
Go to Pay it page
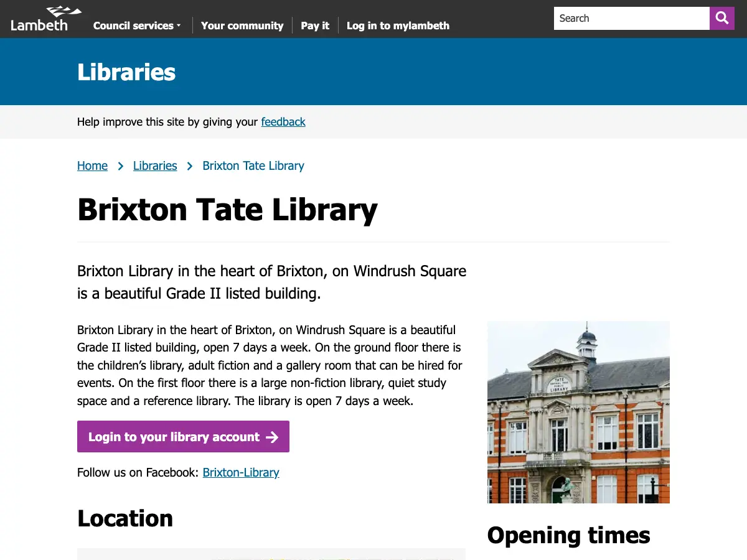coord(315,26)
